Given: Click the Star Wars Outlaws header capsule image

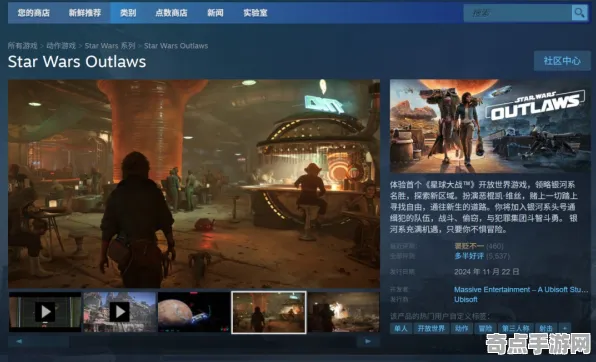Looking at the screenshot, I should 490,126.
